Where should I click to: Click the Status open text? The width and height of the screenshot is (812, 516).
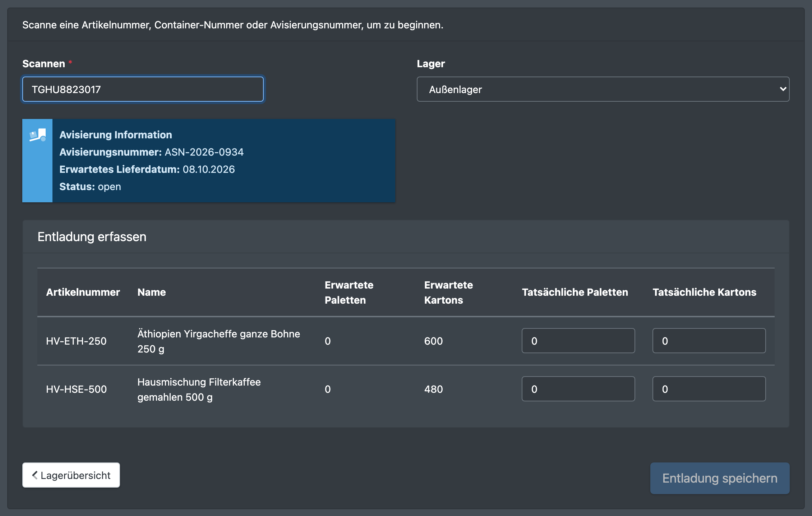pos(90,186)
